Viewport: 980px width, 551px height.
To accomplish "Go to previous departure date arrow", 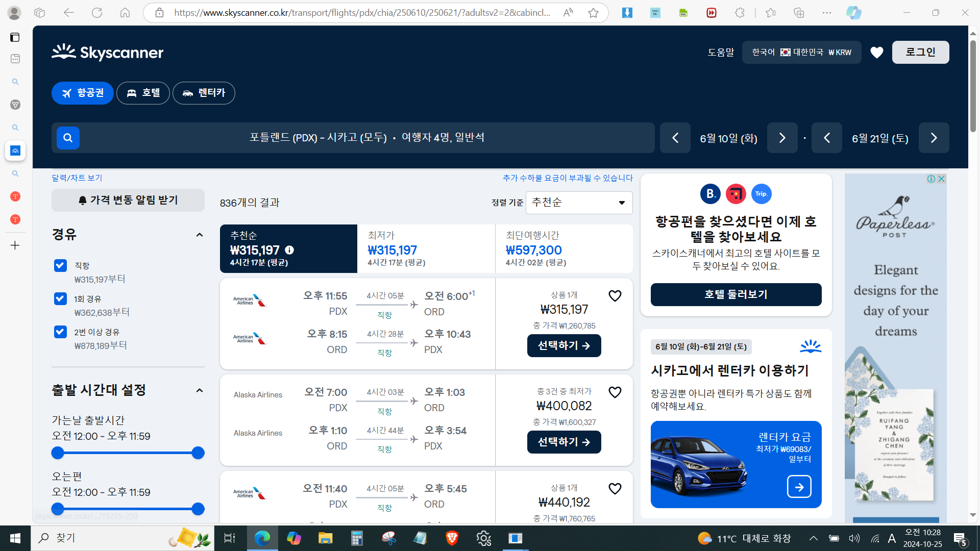I will pyautogui.click(x=675, y=138).
